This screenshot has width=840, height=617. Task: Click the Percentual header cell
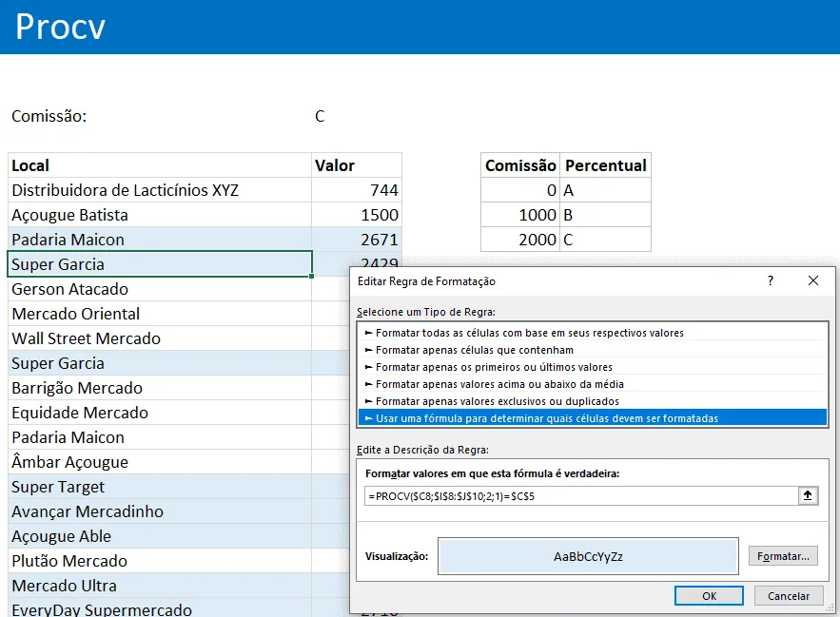605,165
